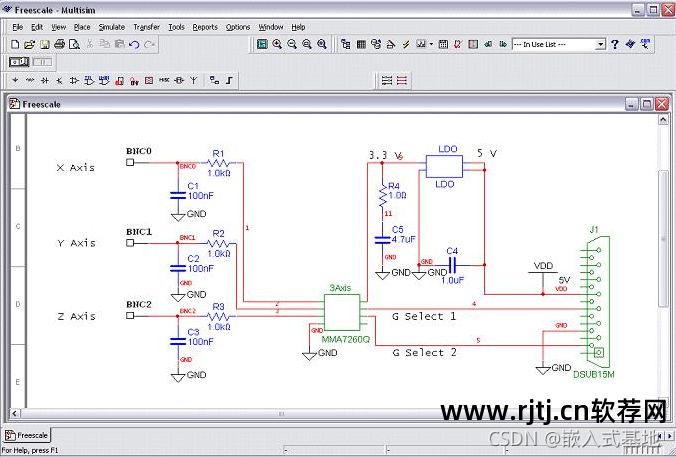676x457 pixels.
Task: Click the Open file folder icon
Action: (x=30, y=44)
